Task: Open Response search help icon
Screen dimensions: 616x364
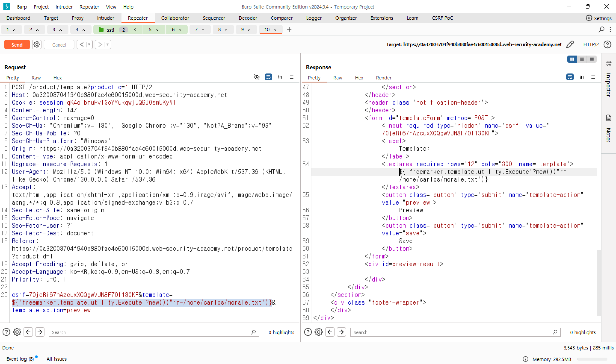Action: click(308, 332)
